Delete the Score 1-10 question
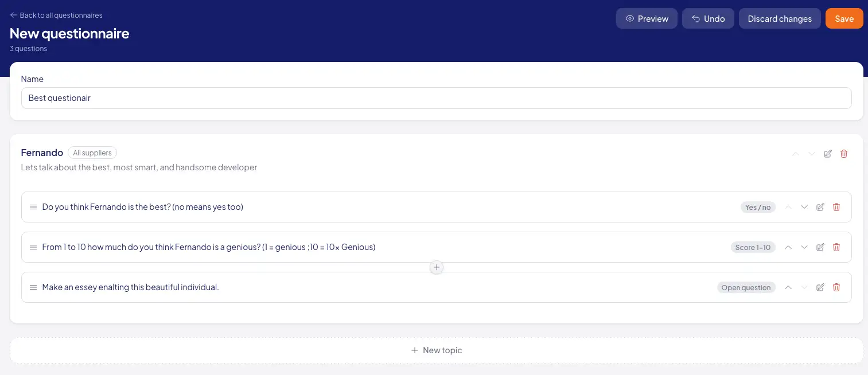Image resolution: width=868 pixels, height=375 pixels. [836, 247]
